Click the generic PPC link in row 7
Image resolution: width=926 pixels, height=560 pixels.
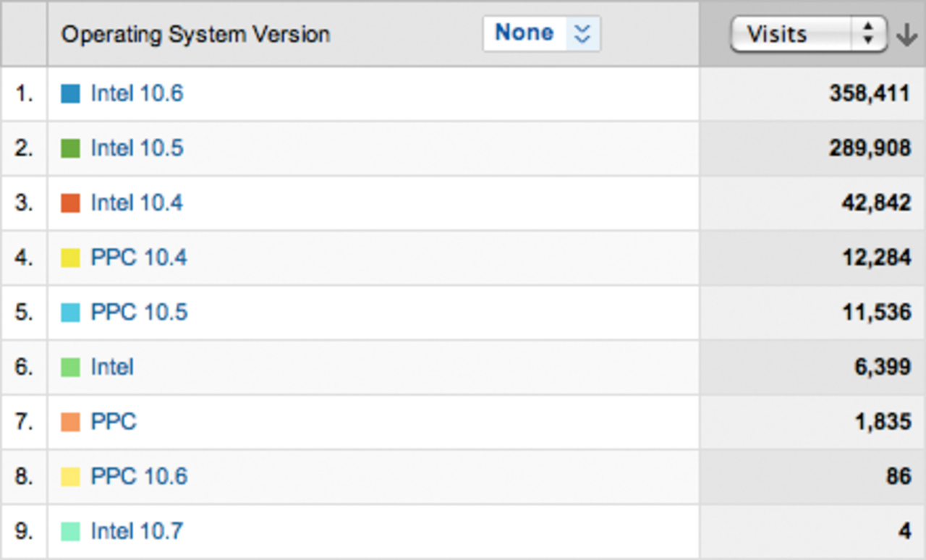114,422
